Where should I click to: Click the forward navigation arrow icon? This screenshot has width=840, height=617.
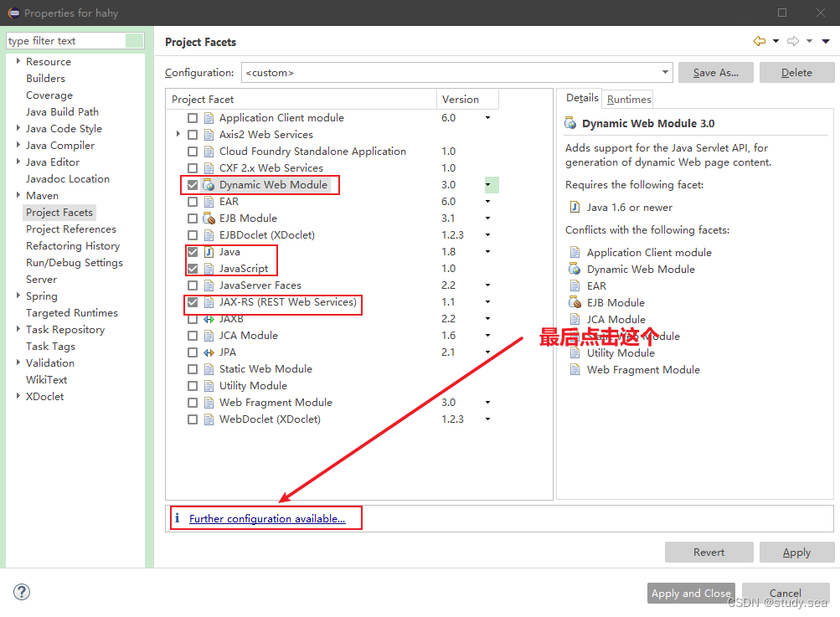pos(793,41)
